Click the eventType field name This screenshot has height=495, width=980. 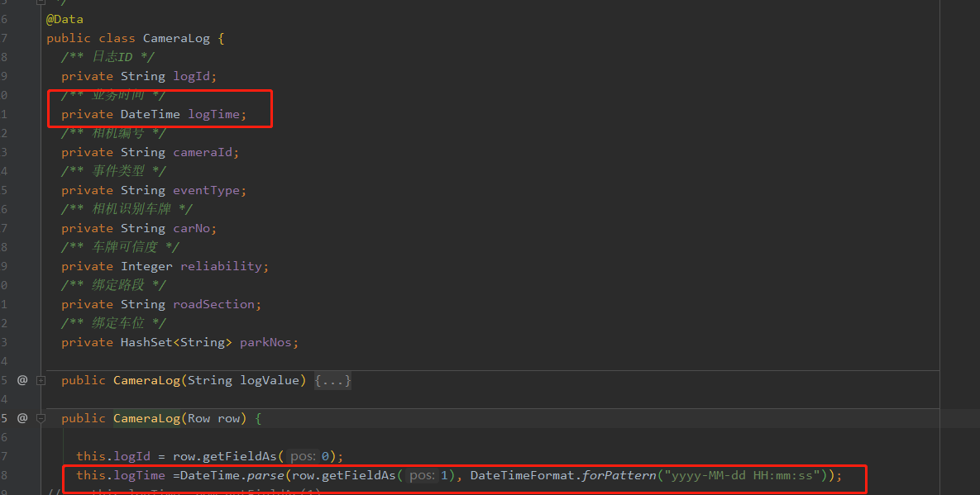(207, 190)
